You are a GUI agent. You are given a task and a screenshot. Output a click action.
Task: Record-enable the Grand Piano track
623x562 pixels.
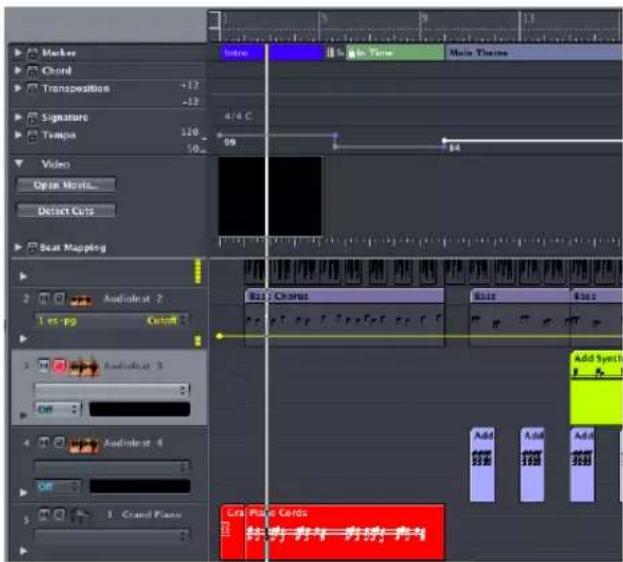pos(59,515)
